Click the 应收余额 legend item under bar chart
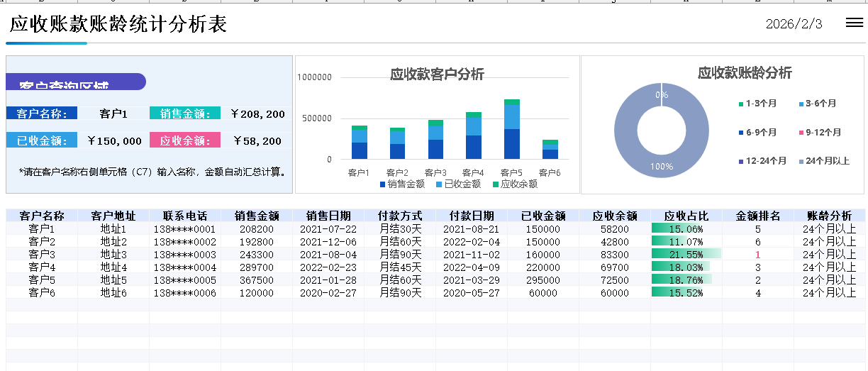The image size is (868, 371). tap(514, 184)
